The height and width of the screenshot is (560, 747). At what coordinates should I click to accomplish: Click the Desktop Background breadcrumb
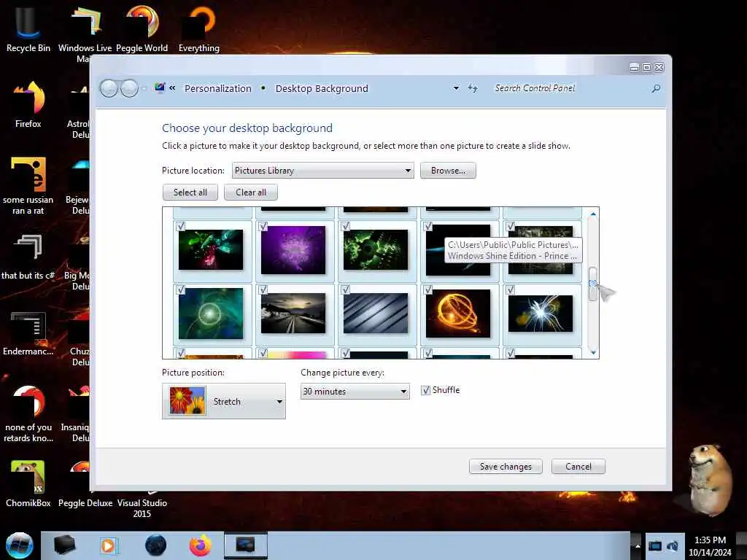pos(322,88)
